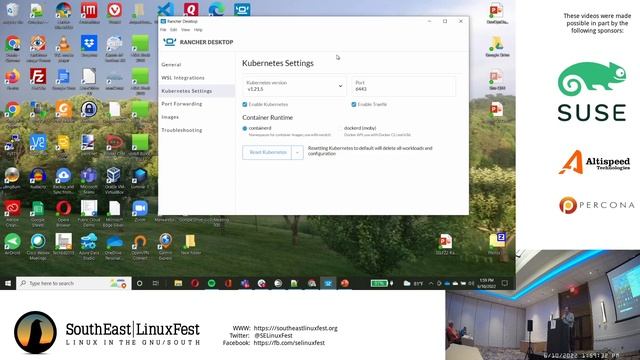This screenshot has height=360, width=640.
Task: Open File Explorer from the taskbar
Action: tap(178, 283)
